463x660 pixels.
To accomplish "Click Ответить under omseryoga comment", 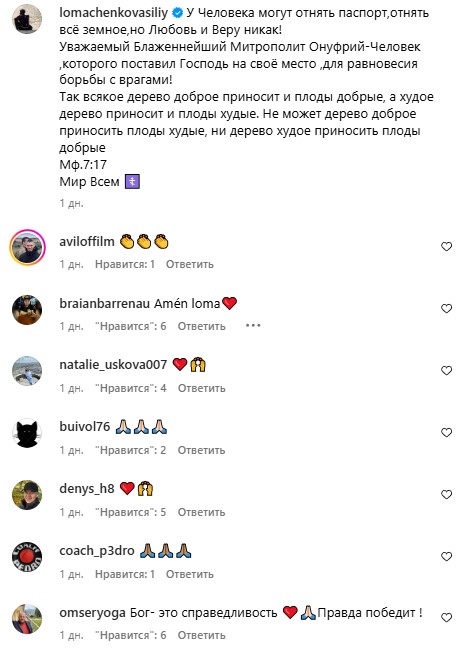I will click(x=201, y=635).
